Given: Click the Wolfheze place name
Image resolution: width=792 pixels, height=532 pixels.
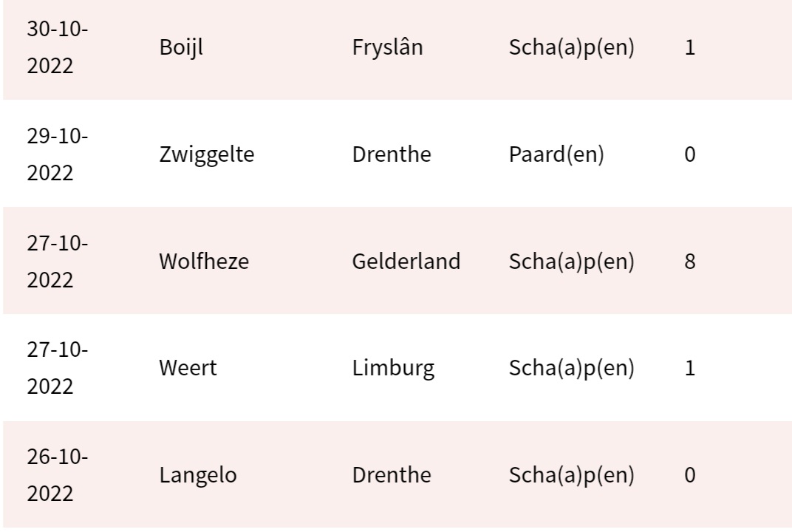Looking at the screenshot, I should [203, 262].
